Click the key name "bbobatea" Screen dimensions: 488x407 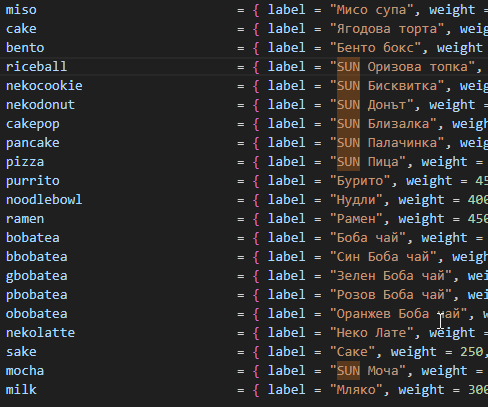point(37,257)
